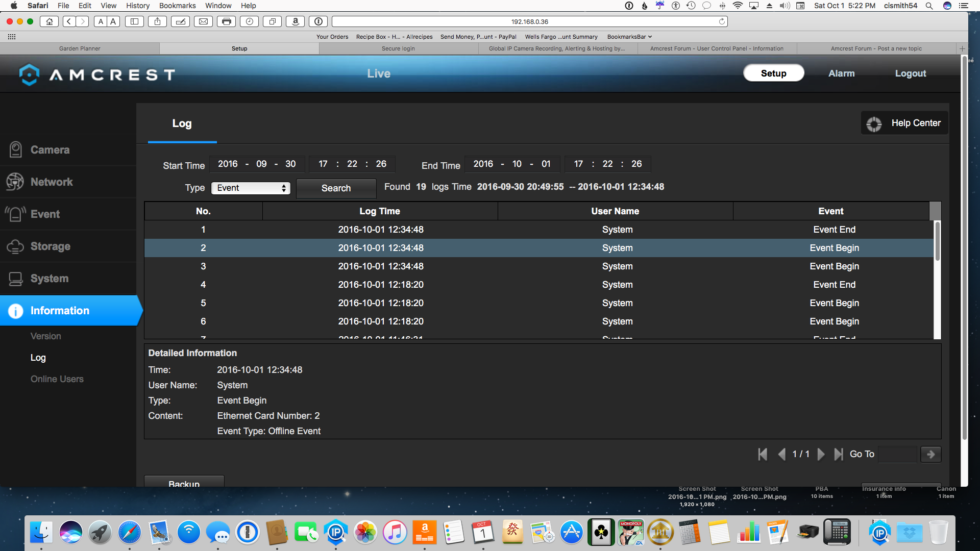Click the Go To arrow button
Viewport: 980px width, 551px height.
tap(930, 454)
